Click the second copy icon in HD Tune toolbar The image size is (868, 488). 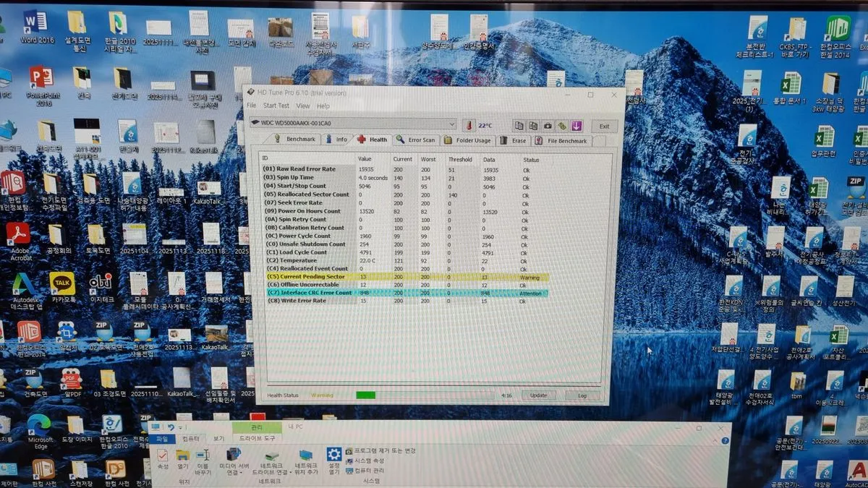tap(533, 125)
